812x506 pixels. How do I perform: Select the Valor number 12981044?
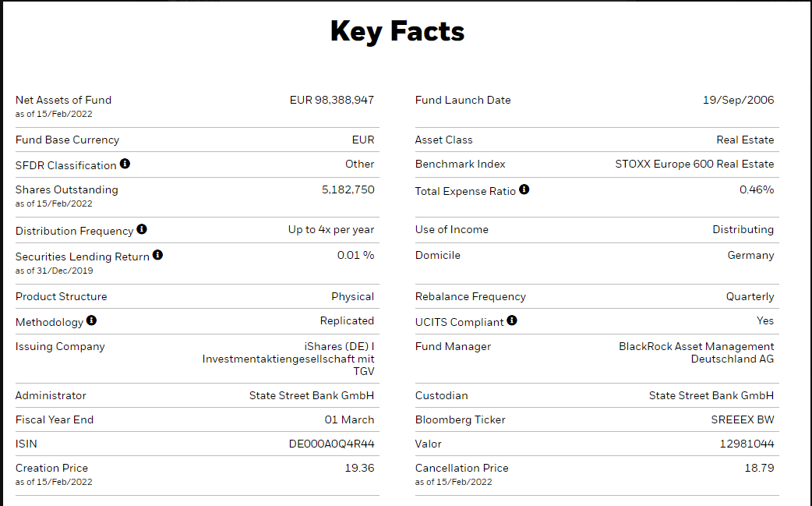tap(747, 444)
